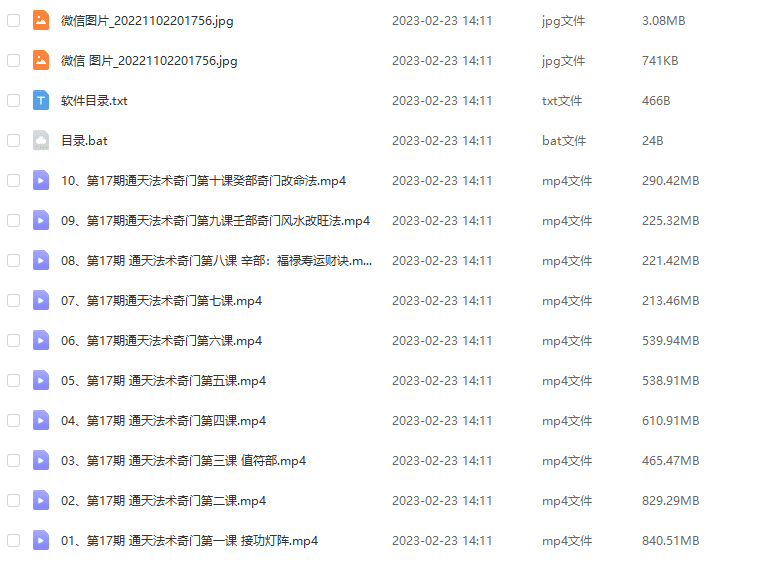Viewport: 760px width, 570px height.
Task: Click video icon for lesson 06 mp4
Action: pos(41,340)
